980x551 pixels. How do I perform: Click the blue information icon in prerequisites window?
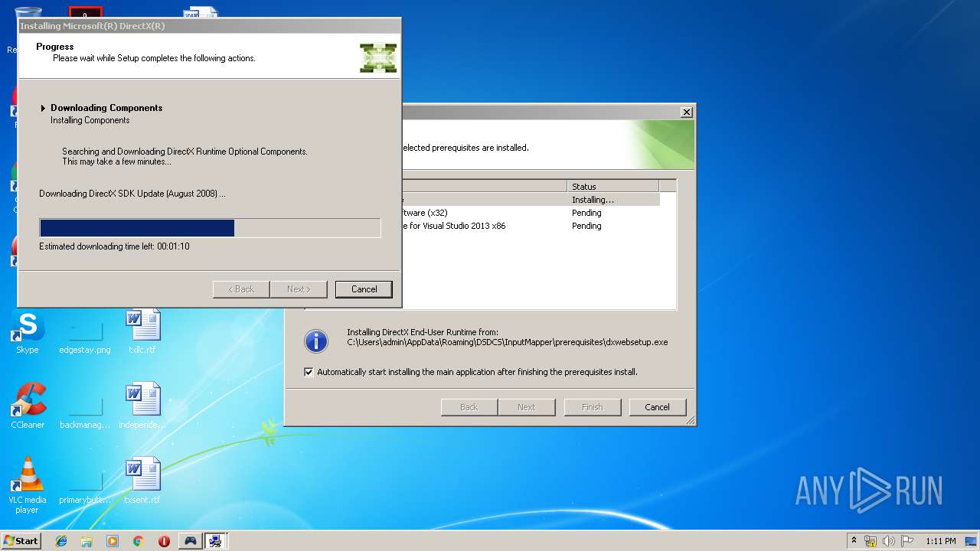(316, 341)
